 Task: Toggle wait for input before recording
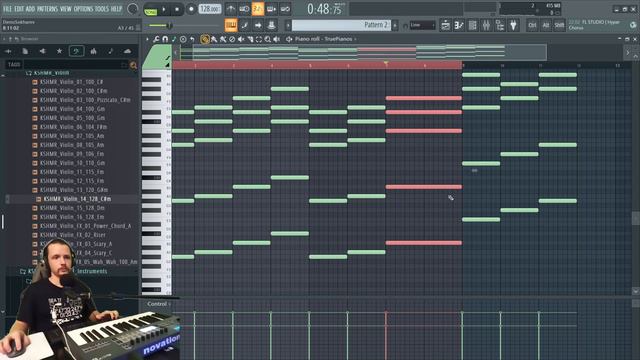tap(244, 9)
